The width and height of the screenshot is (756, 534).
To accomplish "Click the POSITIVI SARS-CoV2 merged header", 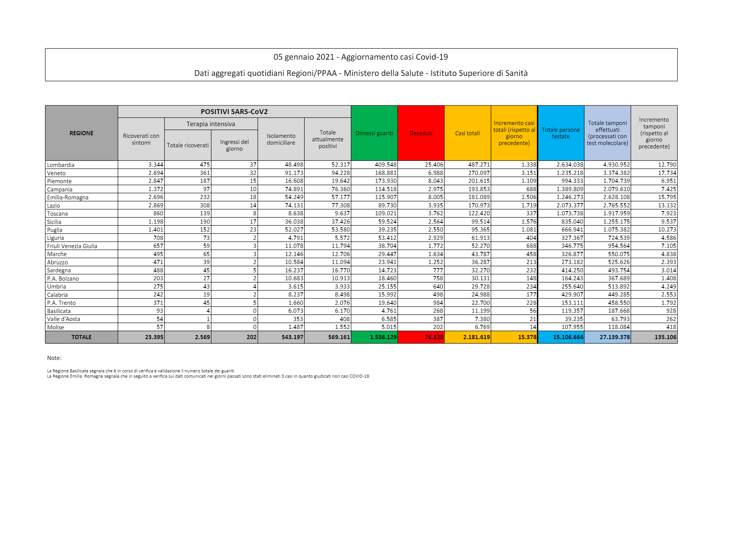I will point(234,111).
